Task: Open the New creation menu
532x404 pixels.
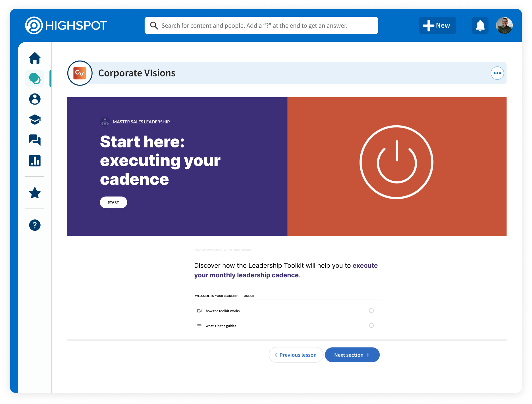Action: (437, 26)
